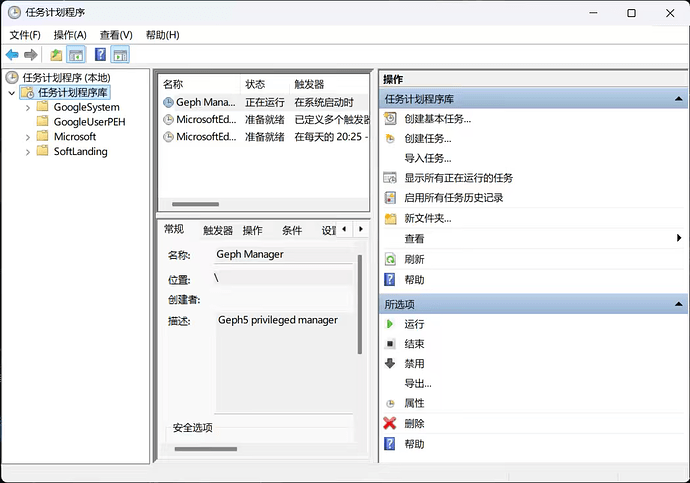
Task: Click the green 刷新 refresh icon
Action: [390, 259]
